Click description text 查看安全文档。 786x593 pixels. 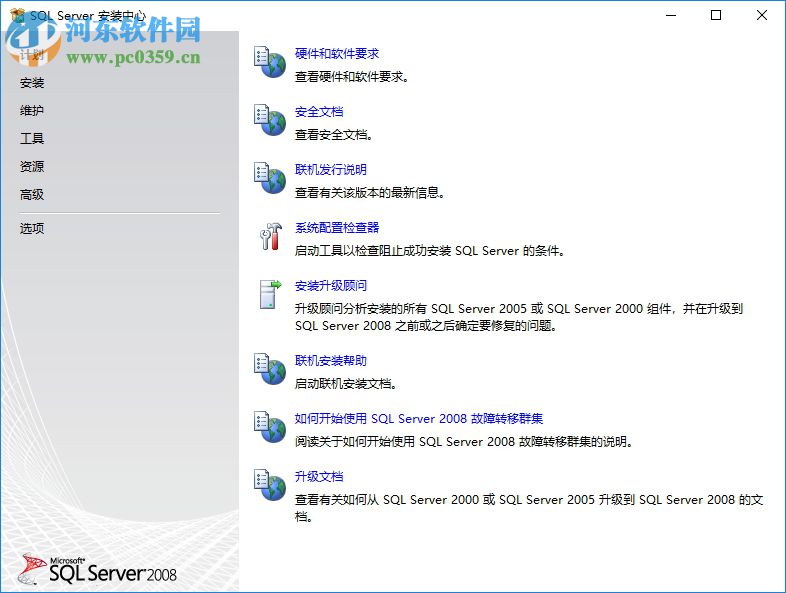(x=334, y=135)
